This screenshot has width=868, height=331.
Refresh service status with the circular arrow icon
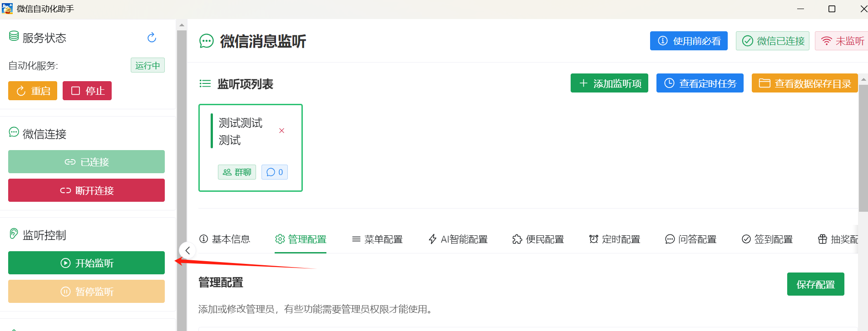point(152,38)
